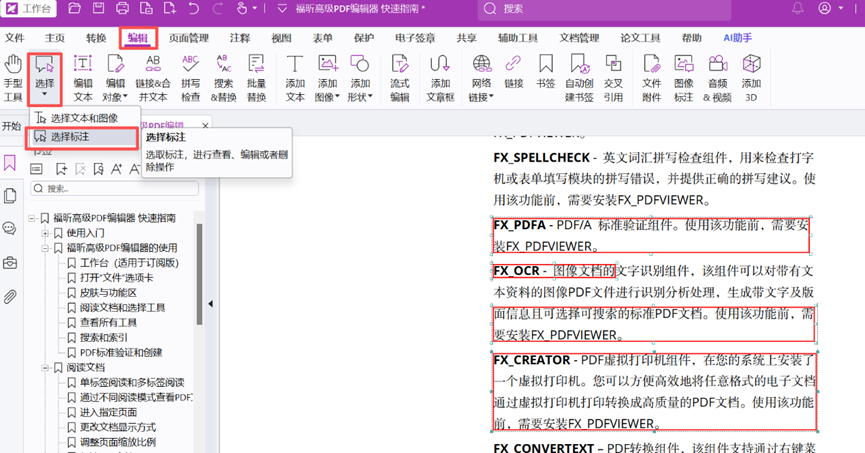Collapse navigation panel using the arrow handle
This screenshot has width=865, height=453.
tap(211, 304)
